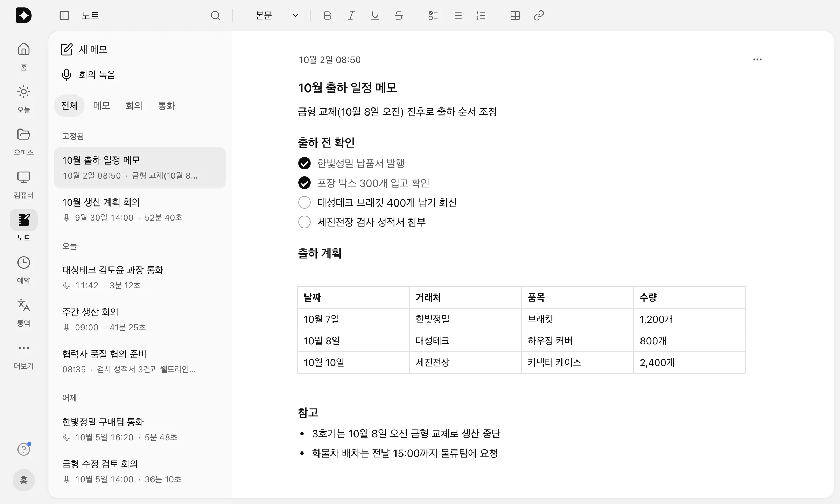Check 세진전장 검사 성적서 첨부
The height and width of the screenshot is (504, 840).
tap(304, 222)
